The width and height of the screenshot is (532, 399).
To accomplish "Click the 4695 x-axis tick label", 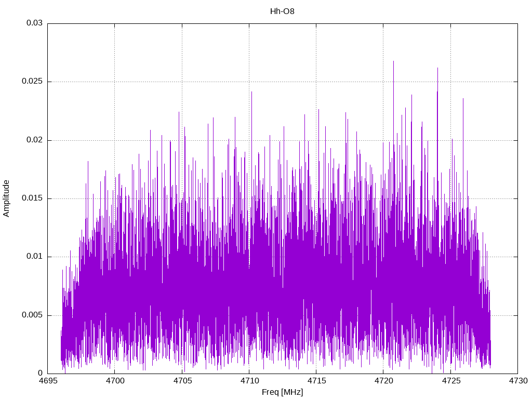I will click(48, 381).
